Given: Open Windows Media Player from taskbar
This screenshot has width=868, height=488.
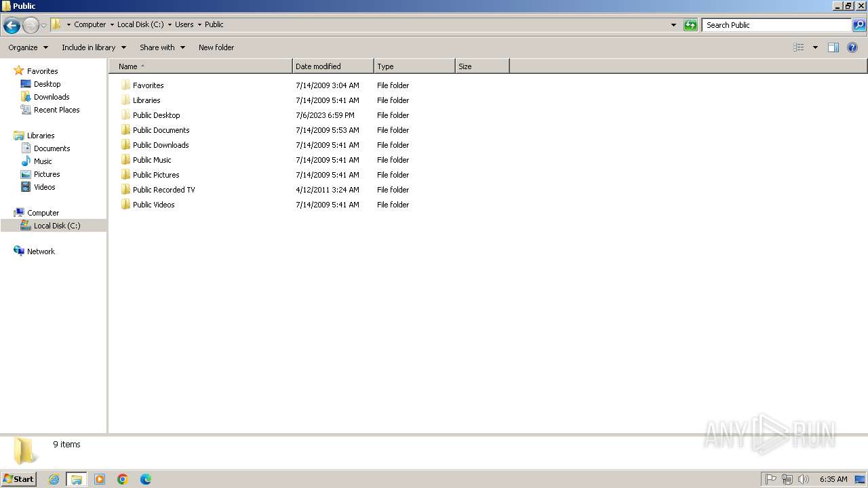Looking at the screenshot, I should point(100,479).
